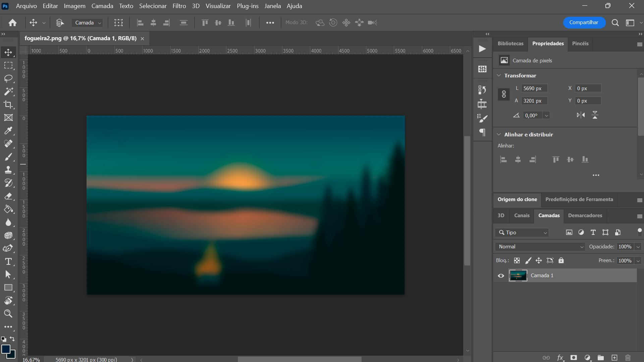Open the Filtro menu
Viewport: 644px width, 362px height.
179,6
